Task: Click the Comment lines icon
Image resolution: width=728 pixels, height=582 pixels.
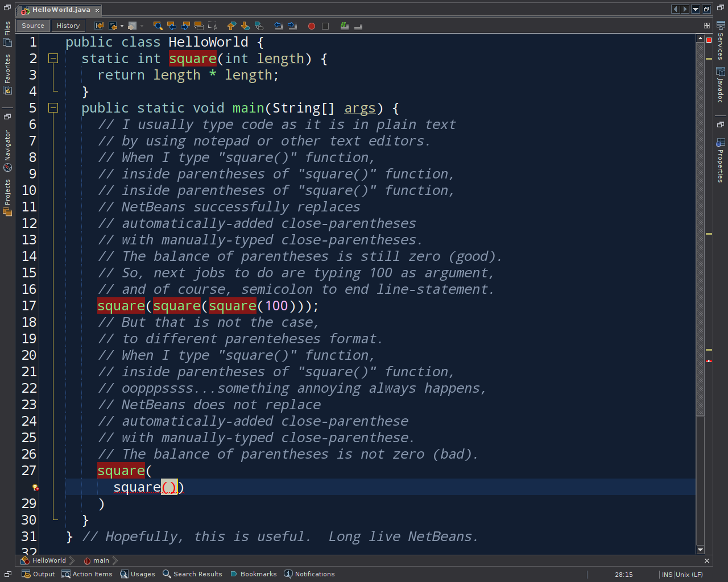Action: (x=344, y=26)
